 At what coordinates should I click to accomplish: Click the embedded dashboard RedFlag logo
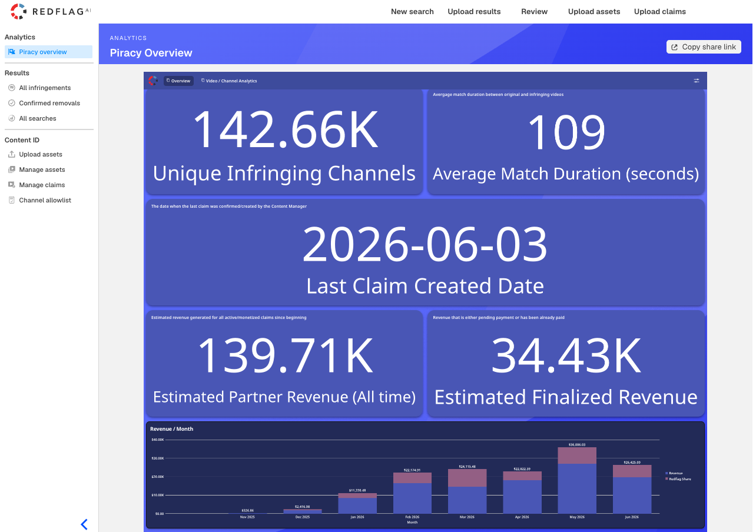pyautogui.click(x=153, y=81)
